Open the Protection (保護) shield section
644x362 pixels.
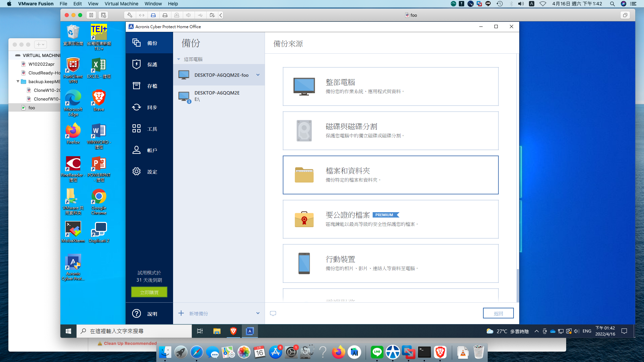point(149,64)
